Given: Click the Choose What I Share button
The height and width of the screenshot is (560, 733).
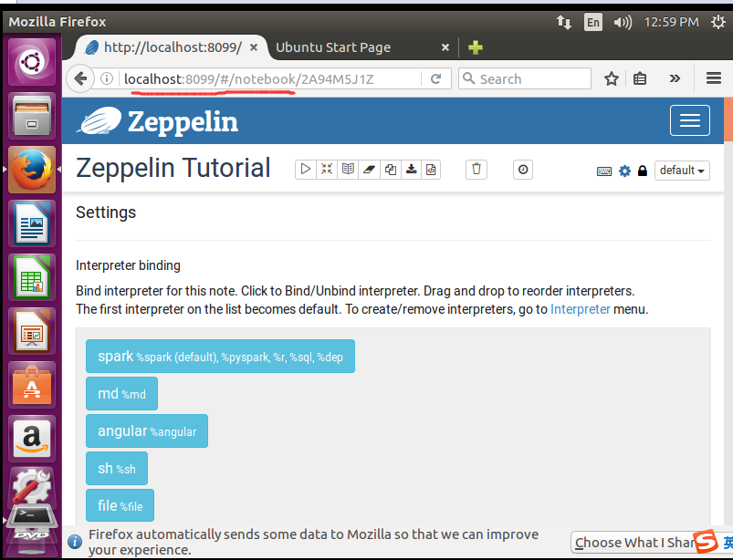Looking at the screenshot, I should point(635,543).
